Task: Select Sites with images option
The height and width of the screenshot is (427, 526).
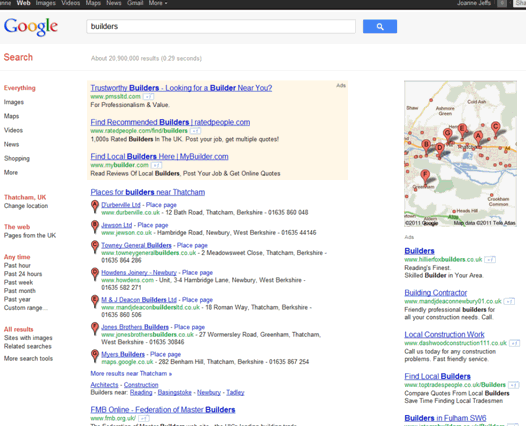Action: tap(28, 338)
